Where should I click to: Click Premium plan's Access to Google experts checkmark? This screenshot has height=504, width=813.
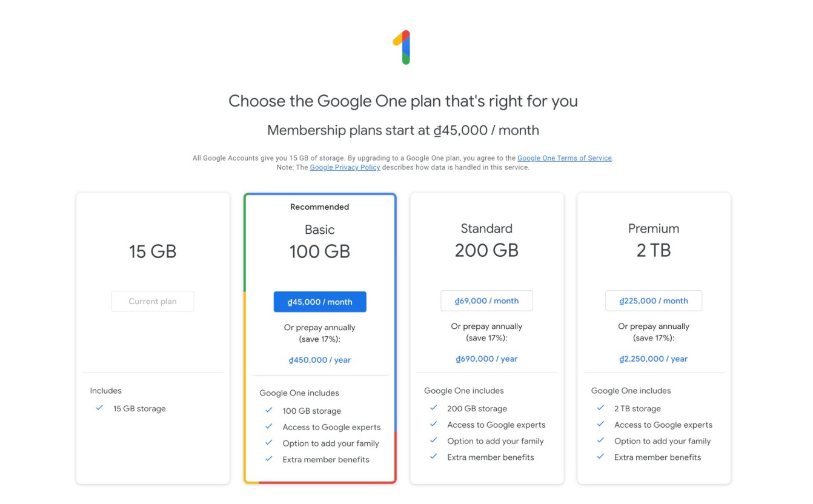tap(600, 424)
